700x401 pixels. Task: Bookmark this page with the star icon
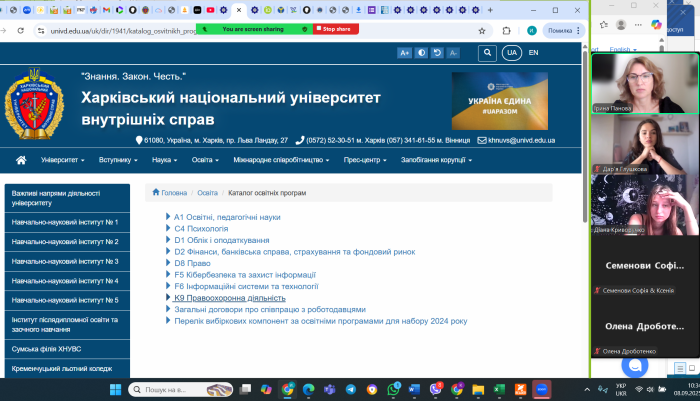(x=482, y=31)
